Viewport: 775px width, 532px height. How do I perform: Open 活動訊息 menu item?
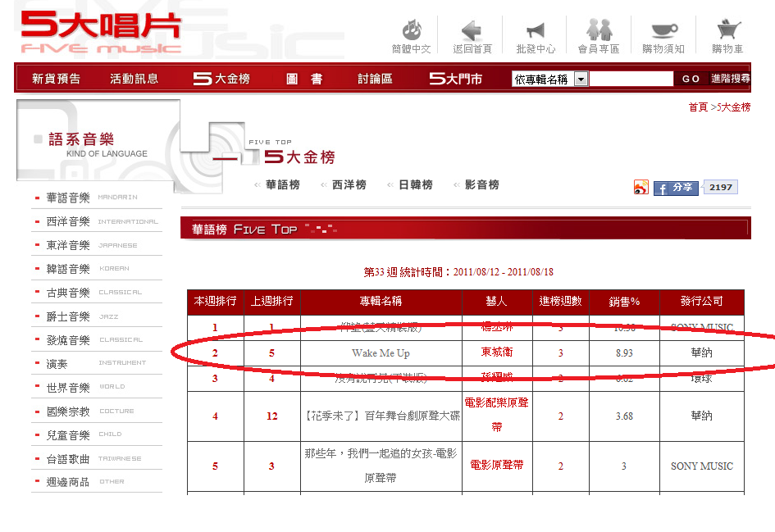[x=134, y=79]
